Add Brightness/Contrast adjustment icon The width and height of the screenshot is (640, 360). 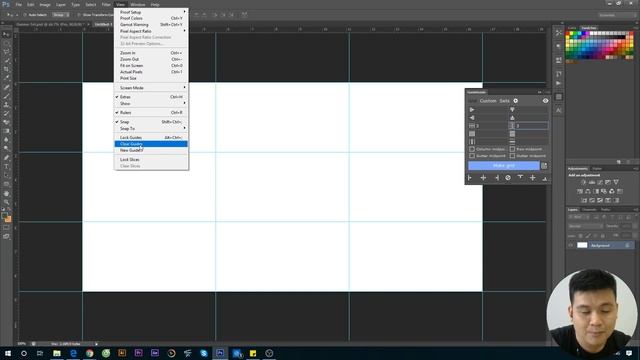(x=584, y=182)
